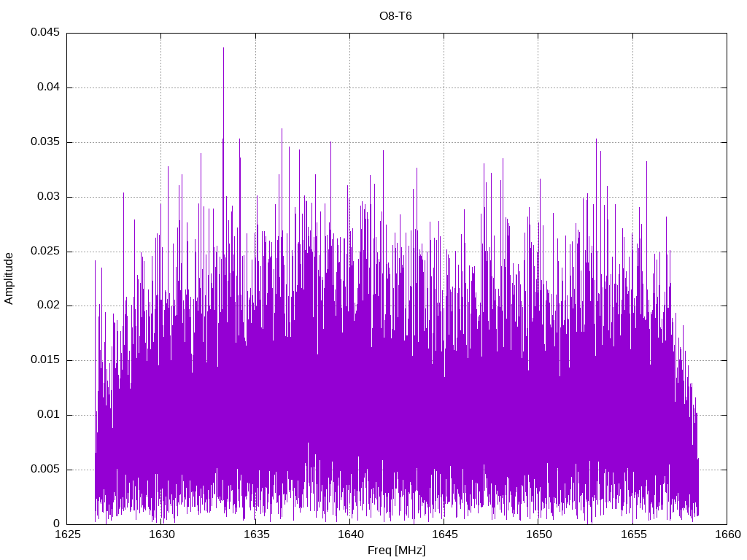Click the 1660 x-axis tick label
This screenshot has width=747, height=560.
pos(726,534)
